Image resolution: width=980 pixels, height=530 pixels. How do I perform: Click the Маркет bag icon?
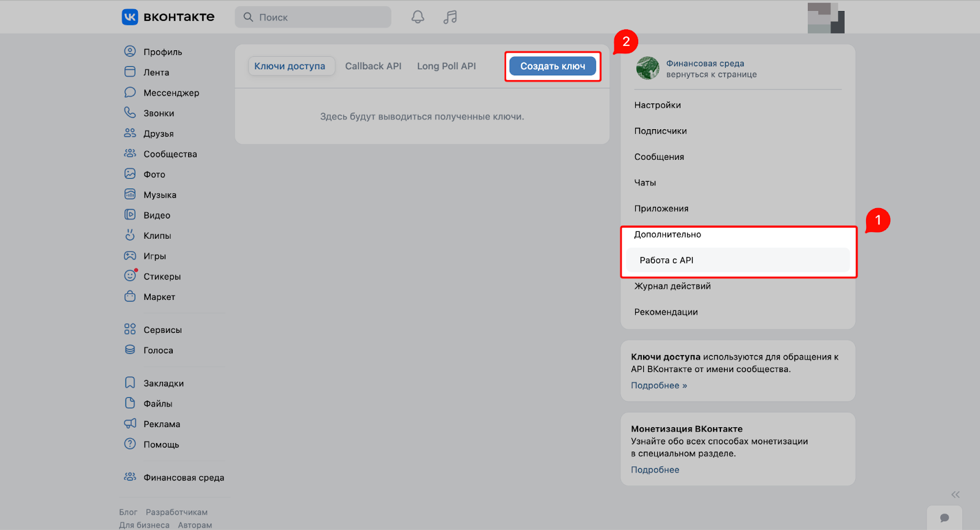pos(130,296)
